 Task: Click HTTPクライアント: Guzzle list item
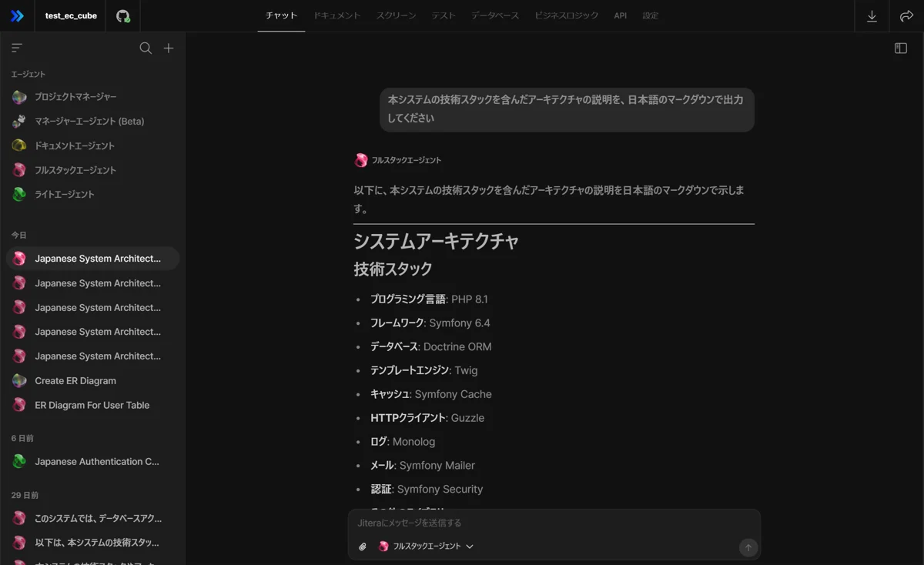[x=427, y=418]
